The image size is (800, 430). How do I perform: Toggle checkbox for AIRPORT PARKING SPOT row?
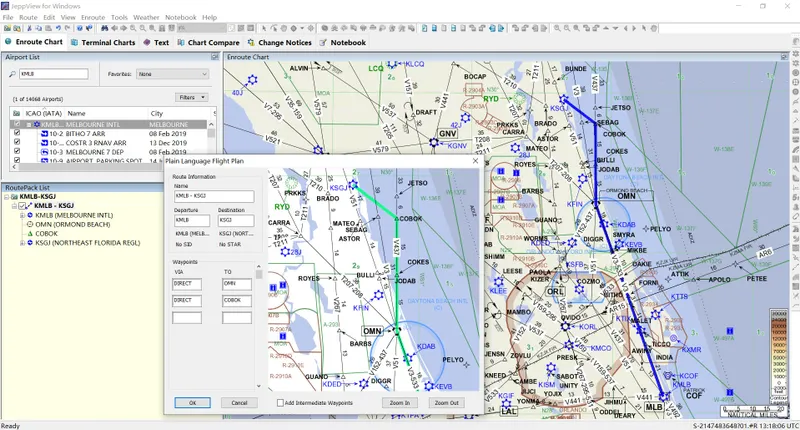17,160
